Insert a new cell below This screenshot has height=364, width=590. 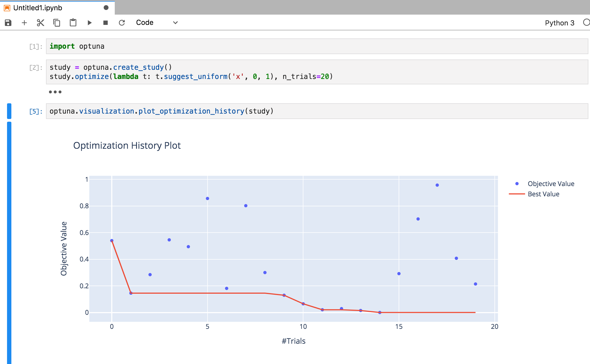[x=24, y=23]
